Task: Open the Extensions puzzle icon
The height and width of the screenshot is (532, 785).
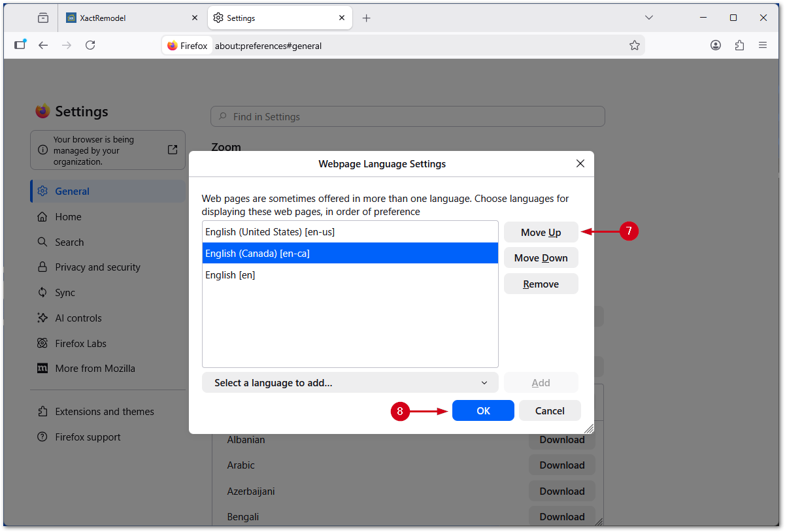Action: pyautogui.click(x=739, y=45)
